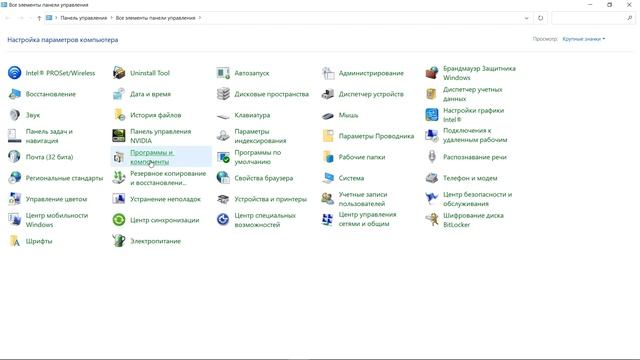Open the Программы по умолчанию icon
Screen dimensions: 640x360
pos(223,157)
